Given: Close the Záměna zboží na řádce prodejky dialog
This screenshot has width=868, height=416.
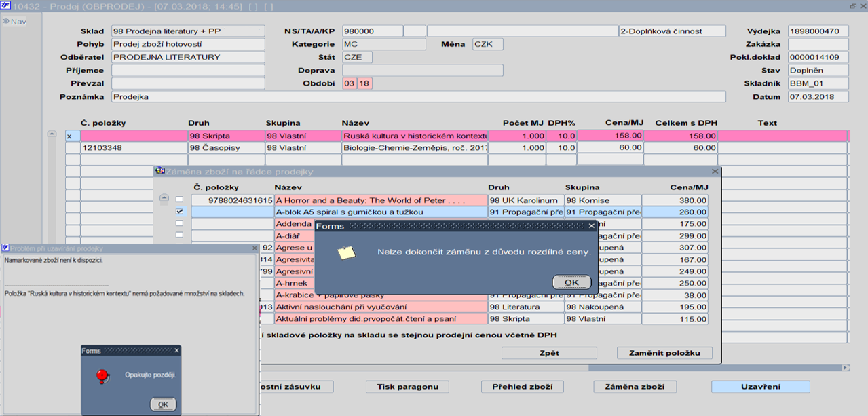Looking at the screenshot, I should pyautogui.click(x=715, y=172).
